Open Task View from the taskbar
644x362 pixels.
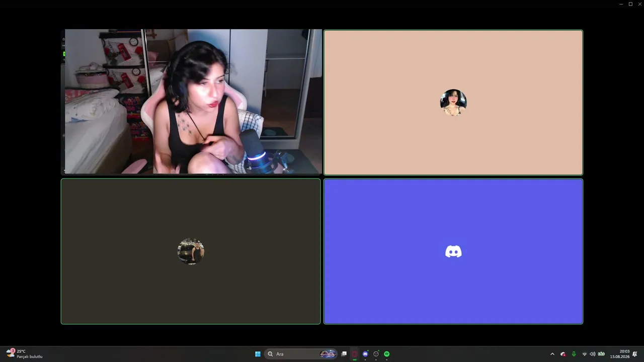pyautogui.click(x=344, y=354)
